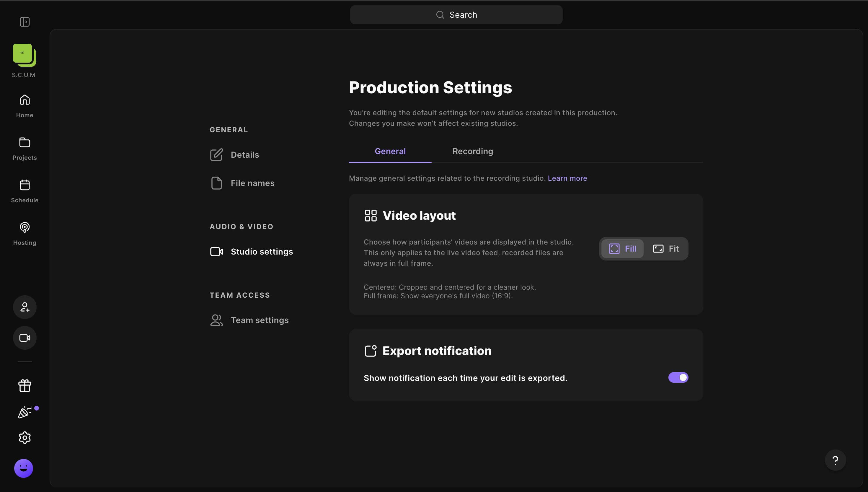The height and width of the screenshot is (492, 868).
Task: Open the gift referral icon
Action: (x=25, y=386)
